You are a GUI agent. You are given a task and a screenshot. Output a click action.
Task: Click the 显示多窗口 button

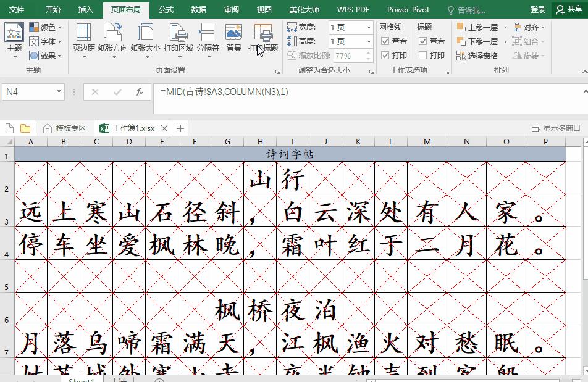click(x=556, y=128)
